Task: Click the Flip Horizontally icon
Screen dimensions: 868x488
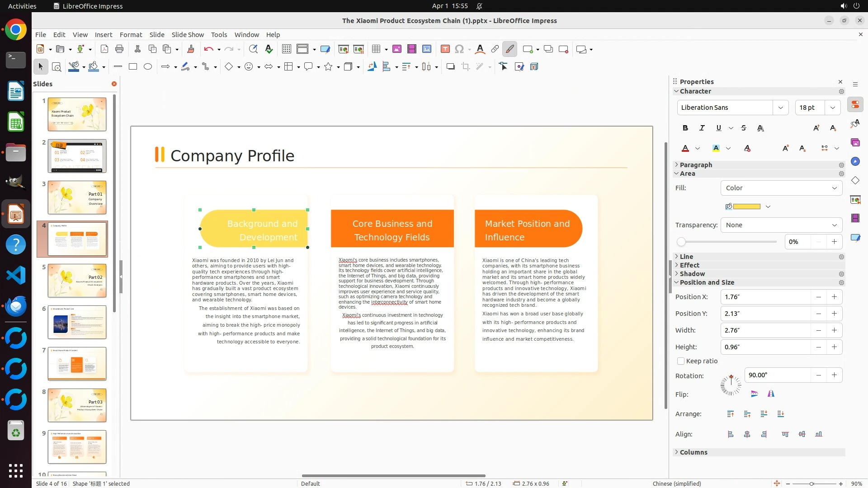Action: [x=771, y=394]
